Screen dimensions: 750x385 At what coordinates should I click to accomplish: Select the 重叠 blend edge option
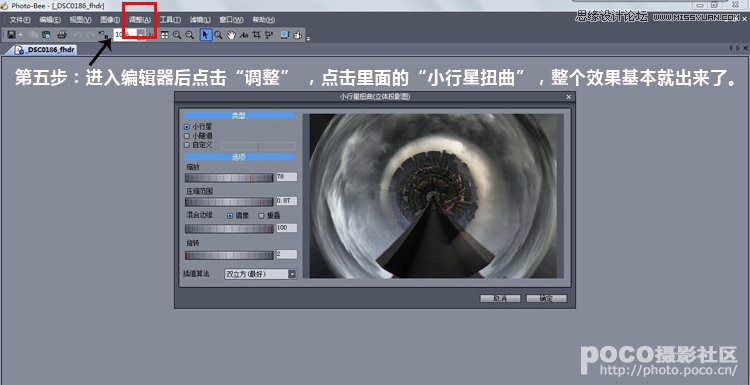pos(269,216)
